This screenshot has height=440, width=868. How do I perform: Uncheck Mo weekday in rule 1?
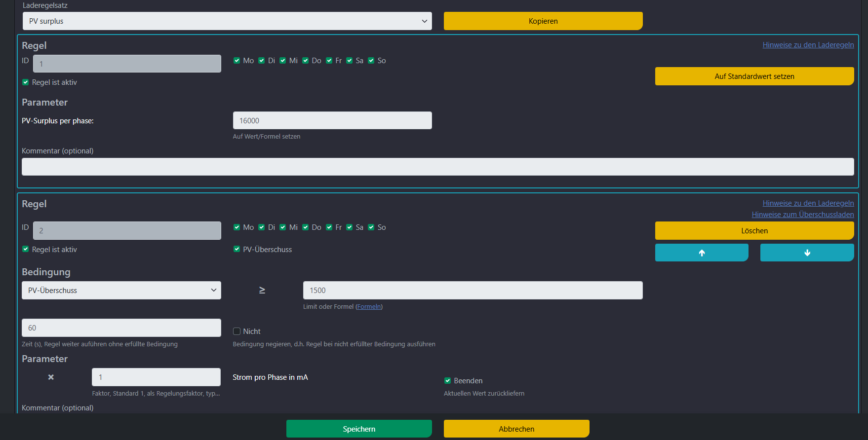[237, 61]
